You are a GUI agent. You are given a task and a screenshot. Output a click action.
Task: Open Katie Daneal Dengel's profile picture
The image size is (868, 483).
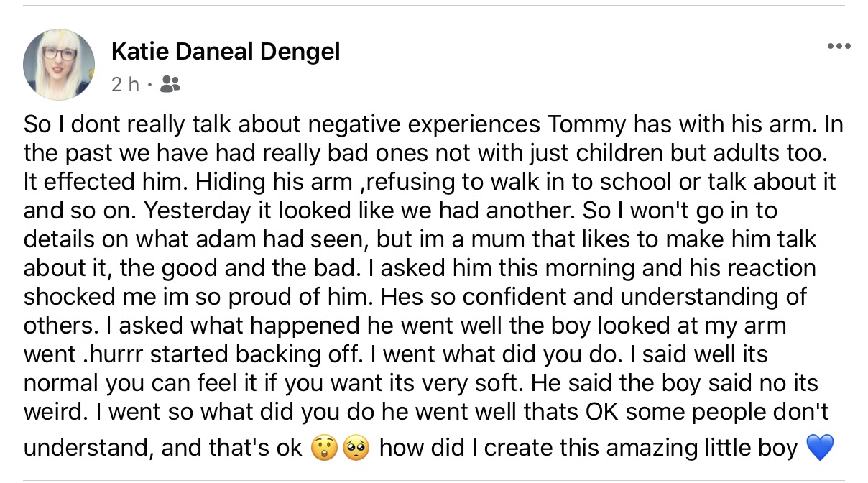[x=59, y=65]
